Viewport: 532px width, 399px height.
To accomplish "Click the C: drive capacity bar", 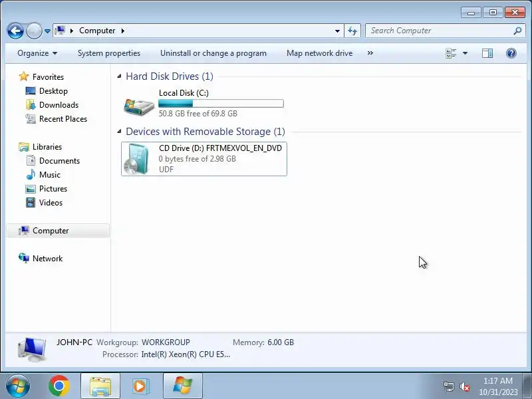I will tap(221, 104).
